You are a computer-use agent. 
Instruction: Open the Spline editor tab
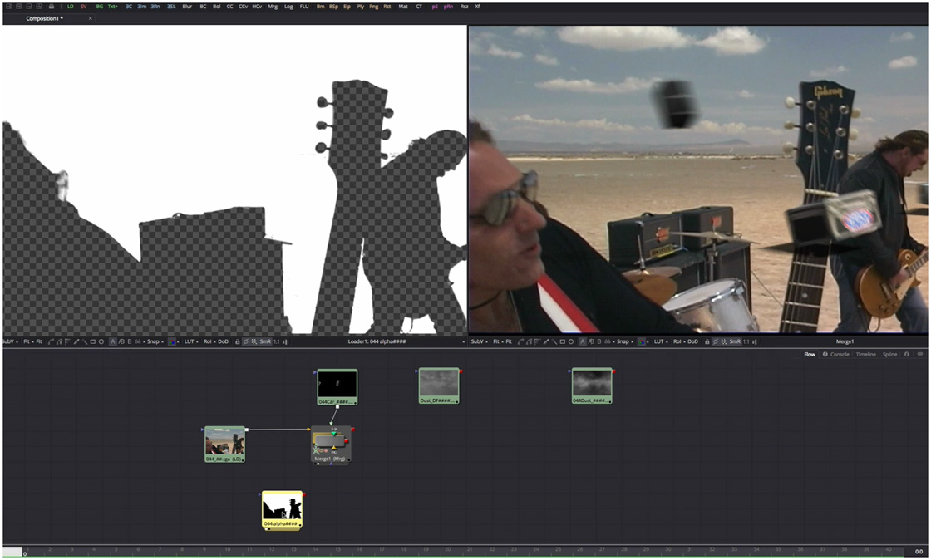tap(888, 355)
